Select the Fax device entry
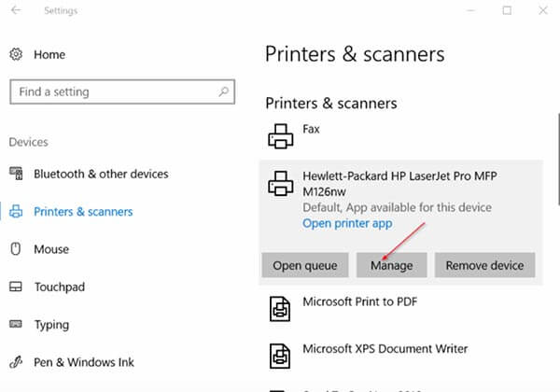Viewport: 560px width, 392px height. click(x=400, y=136)
